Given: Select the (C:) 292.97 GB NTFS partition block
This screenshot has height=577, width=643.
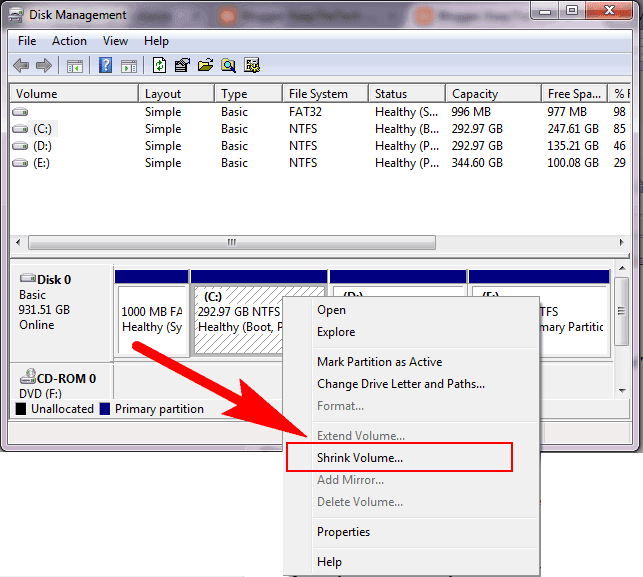Looking at the screenshot, I should tap(237, 312).
